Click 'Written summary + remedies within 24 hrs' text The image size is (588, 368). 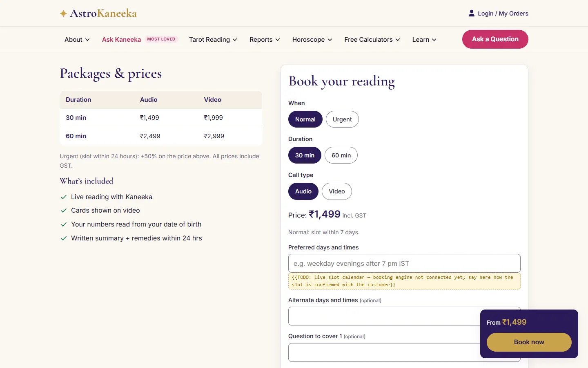pyautogui.click(x=136, y=238)
